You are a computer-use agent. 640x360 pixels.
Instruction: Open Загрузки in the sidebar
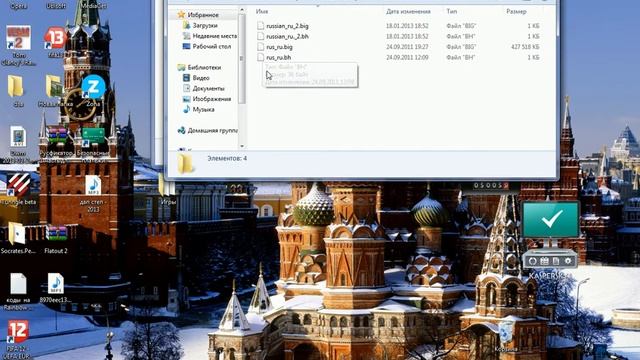[x=204, y=25]
